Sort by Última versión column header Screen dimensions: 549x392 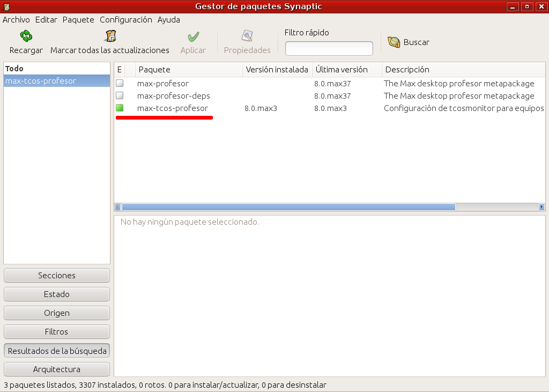click(x=347, y=70)
